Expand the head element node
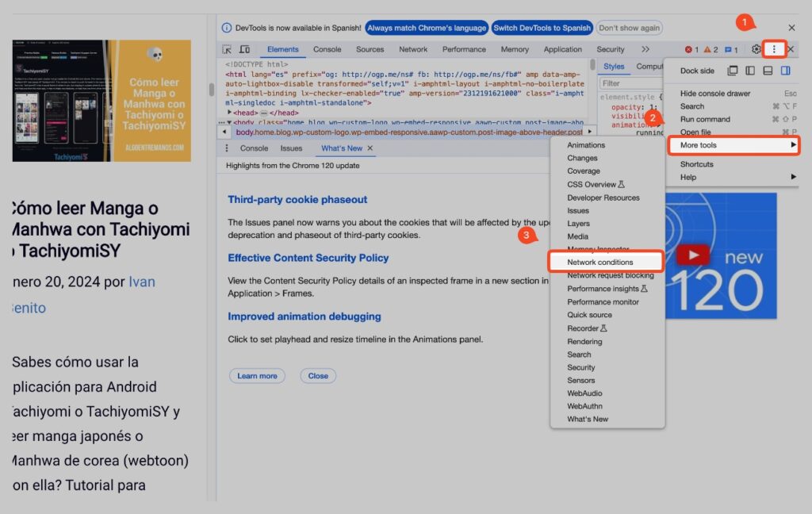The width and height of the screenshot is (812, 514). [228, 113]
